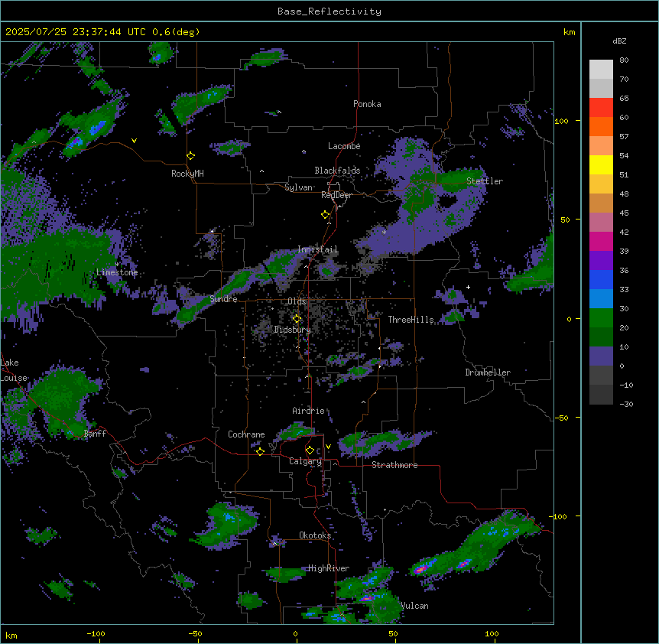Click the RedDeer city label
This screenshot has height=644, width=659.
336,195
